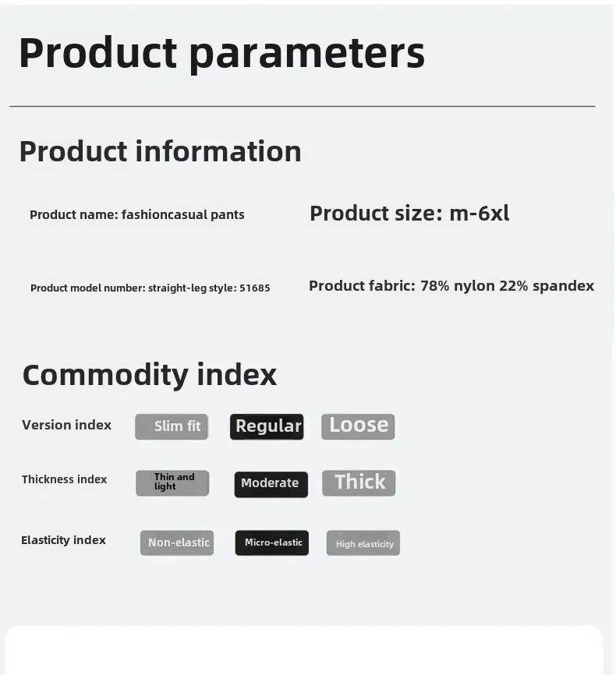Click the Thickness index label

pos(64,479)
